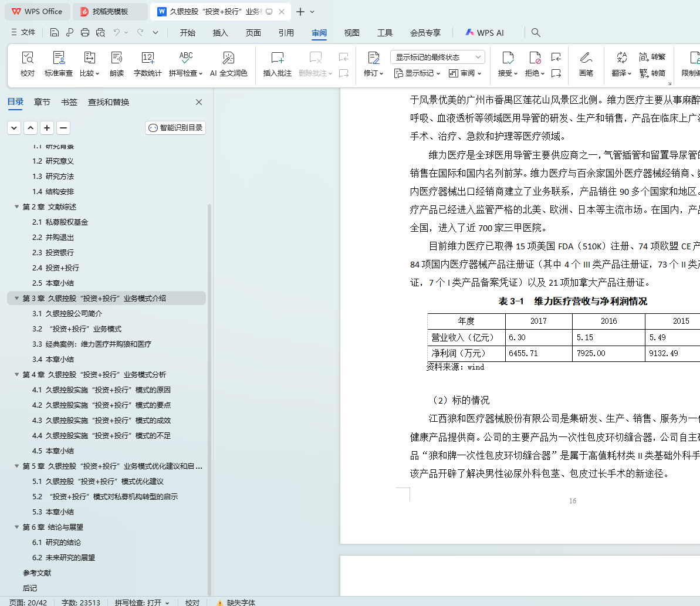The image size is (700, 606).
Task: Click the navigation pane scrollbar
Action: 209,400
